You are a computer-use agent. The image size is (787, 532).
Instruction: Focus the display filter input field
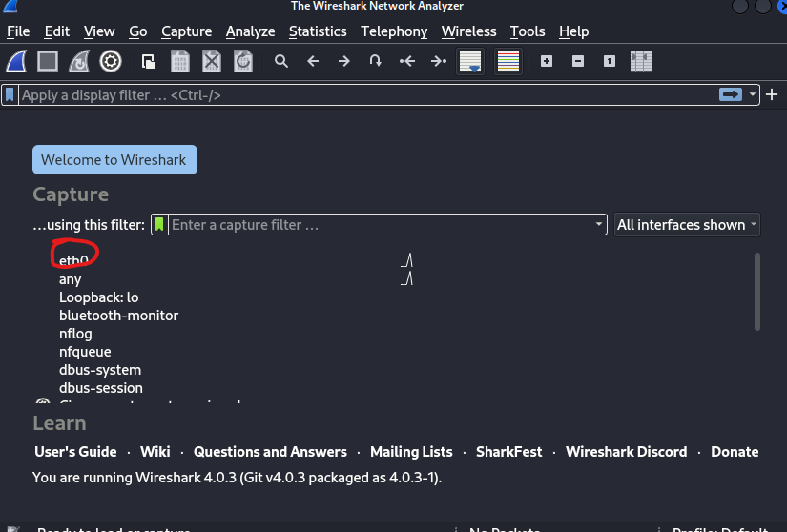(x=368, y=94)
